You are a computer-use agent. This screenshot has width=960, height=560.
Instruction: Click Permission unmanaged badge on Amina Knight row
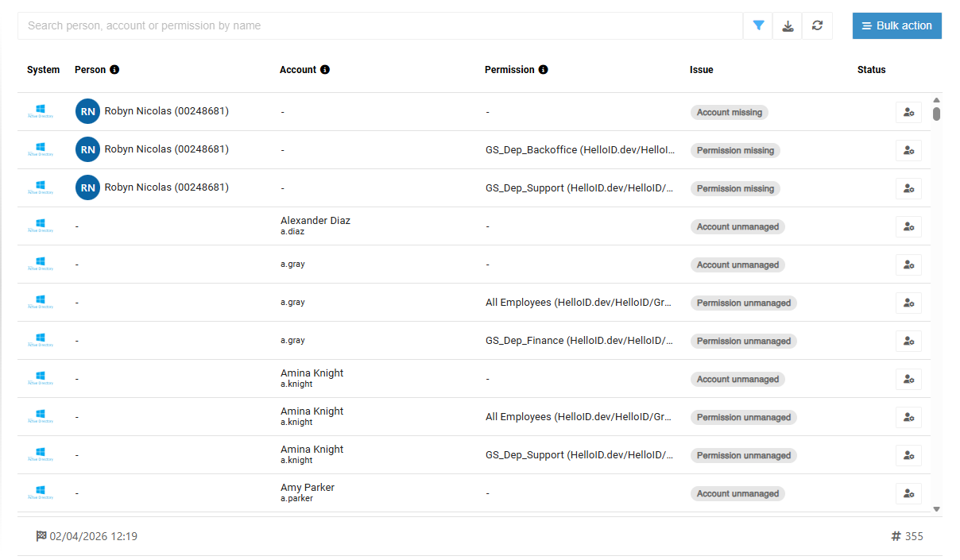point(743,417)
